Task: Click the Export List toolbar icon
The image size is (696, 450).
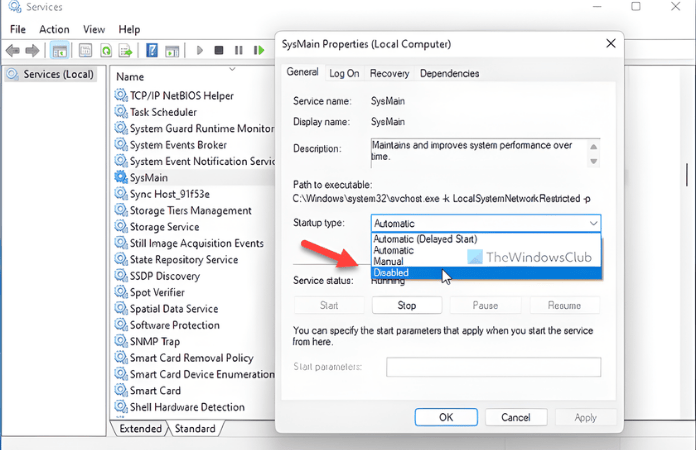Action: point(125,50)
